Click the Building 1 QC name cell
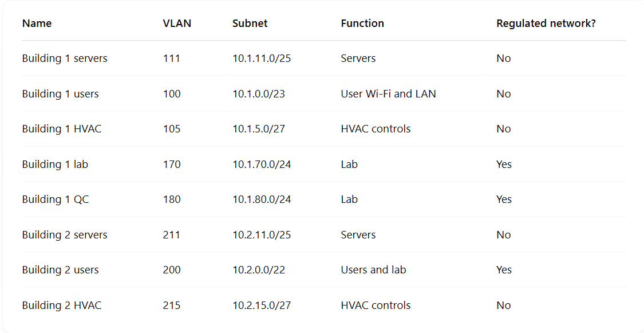This screenshot has height=333, width=644. coord(56,199)
